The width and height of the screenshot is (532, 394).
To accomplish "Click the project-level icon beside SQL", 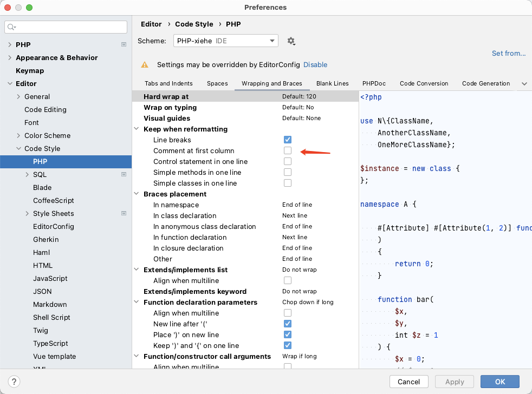I will pos(124,174).
